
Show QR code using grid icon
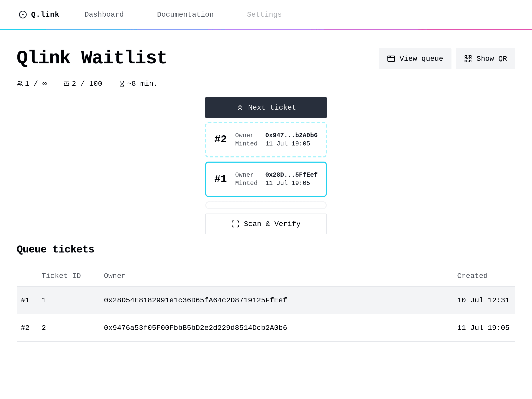click(x=486, y=59)
